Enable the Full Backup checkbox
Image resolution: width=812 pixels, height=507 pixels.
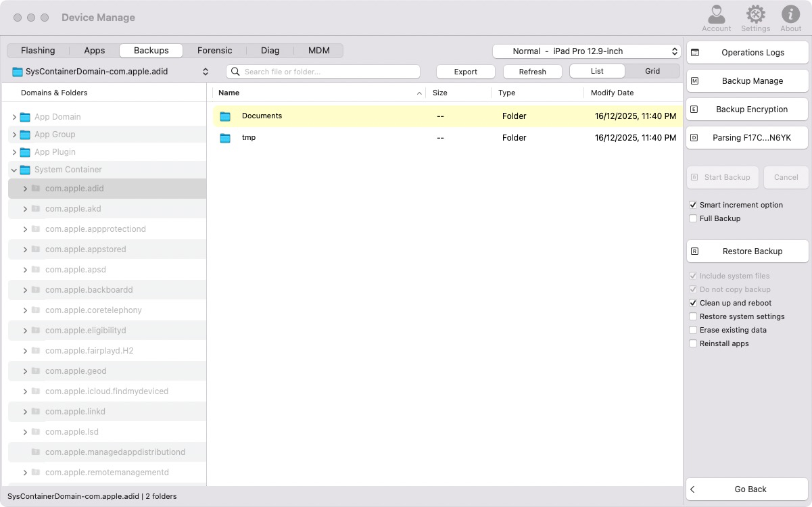coord(693,218)
